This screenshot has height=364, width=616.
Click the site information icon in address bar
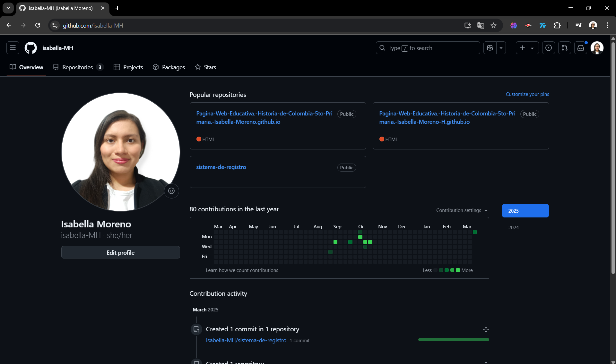[55, 25]
